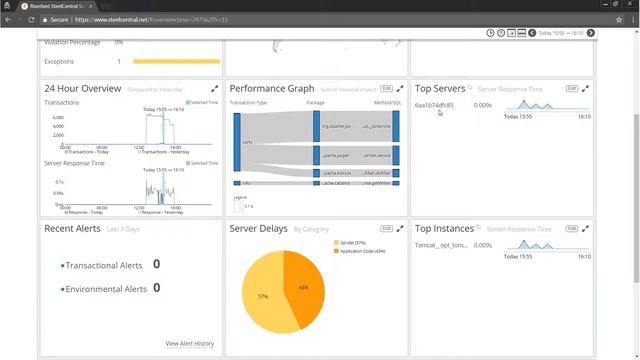The width and height of the screenshot is (640, 360).
Task: Go back in the browser
Action: 8,19
